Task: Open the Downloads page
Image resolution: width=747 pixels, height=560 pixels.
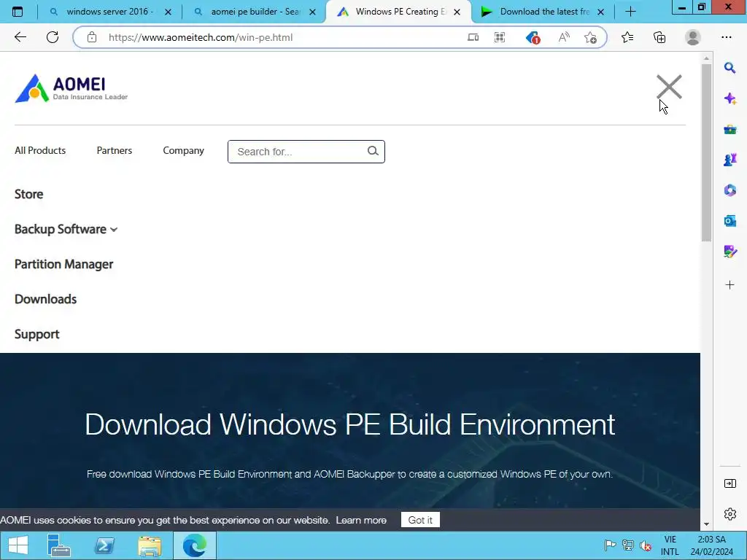Action: 45,299
